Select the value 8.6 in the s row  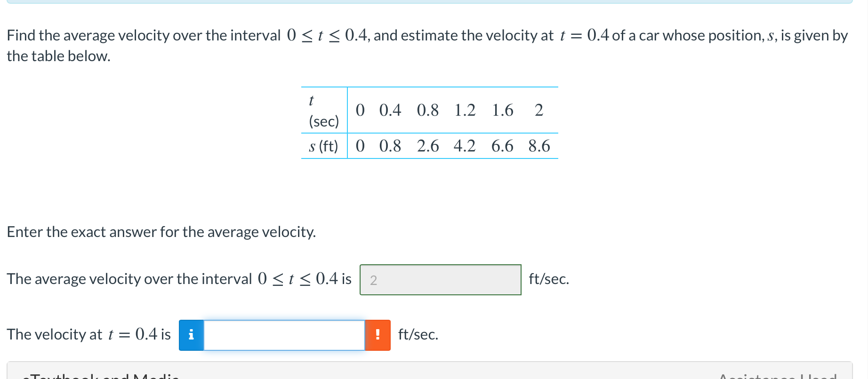pos(539,146)
